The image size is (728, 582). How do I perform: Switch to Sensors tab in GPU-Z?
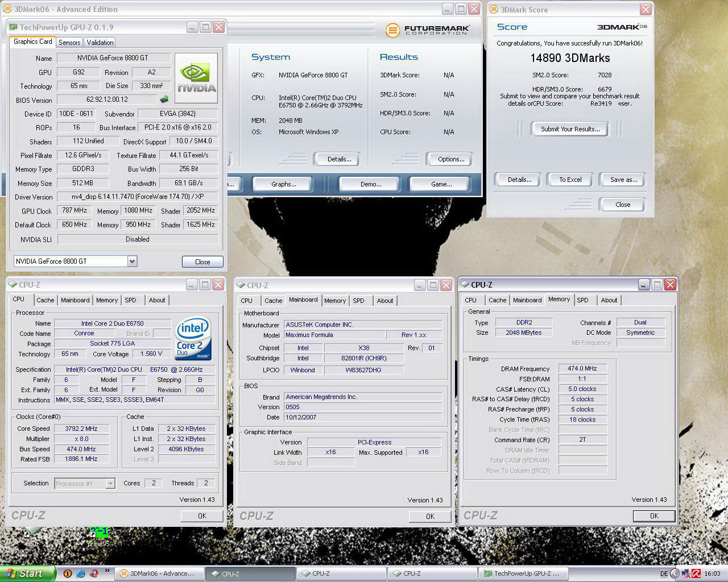pyautogui.click(x=69, y=43)
